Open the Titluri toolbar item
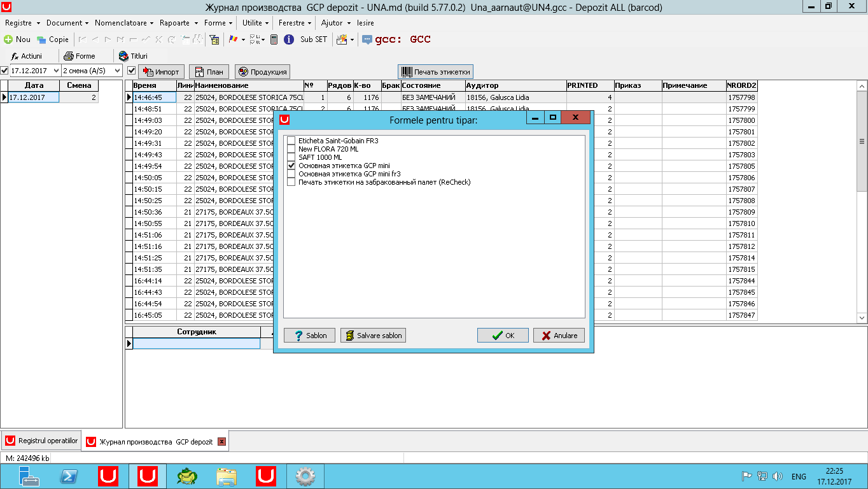868x489 pixels. tap(133, 56)
